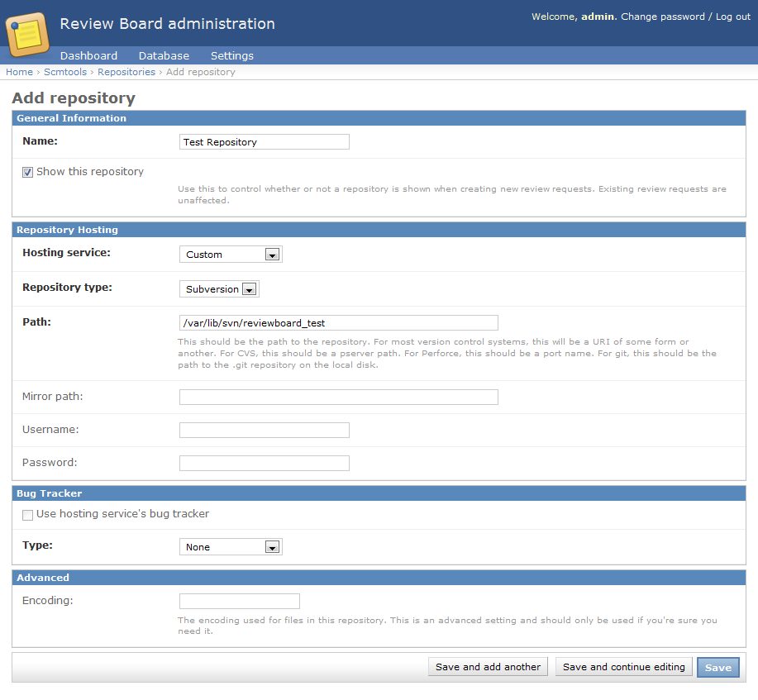This screenshot has height=700, width=758.
Task: Click the Mirror path input field
Action: [x=338, y=397]
